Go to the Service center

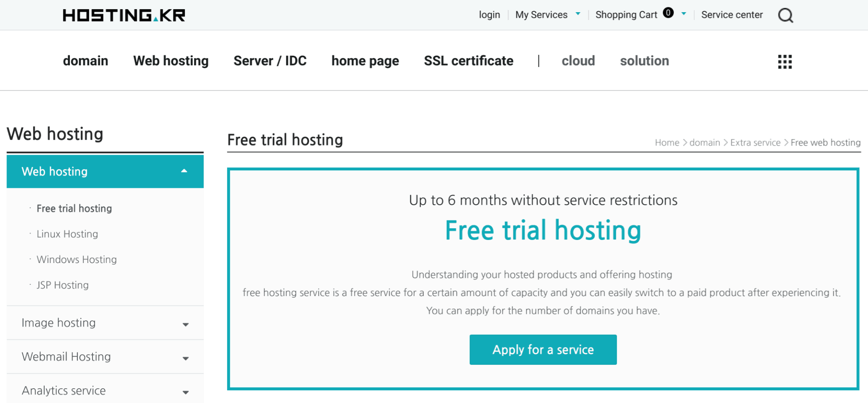(732, 15)
